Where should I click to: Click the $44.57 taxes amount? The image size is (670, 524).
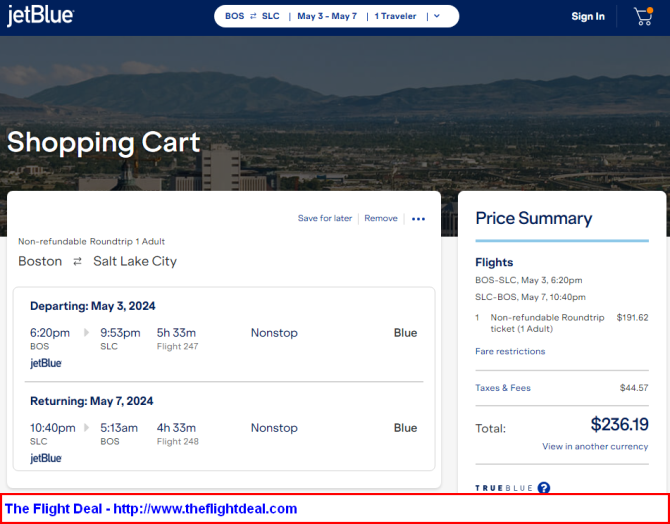[x=634, y=388]
